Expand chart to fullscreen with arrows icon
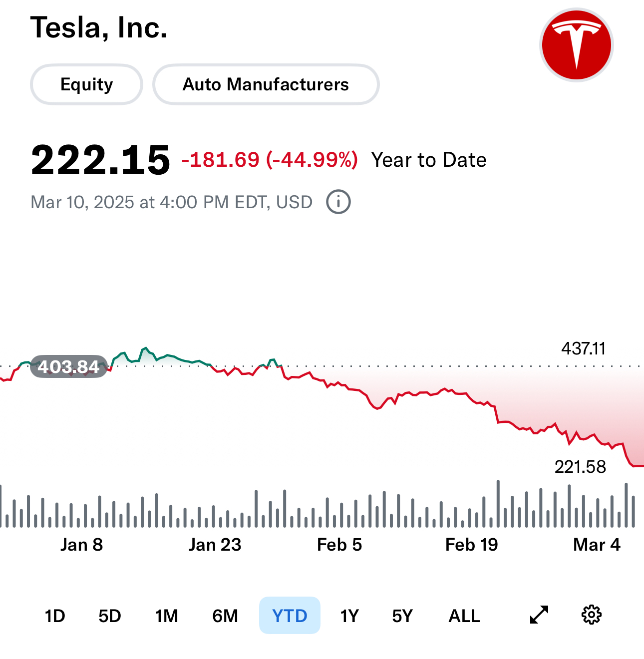Viewport: 644px width, 659px height. pos(539,615)
